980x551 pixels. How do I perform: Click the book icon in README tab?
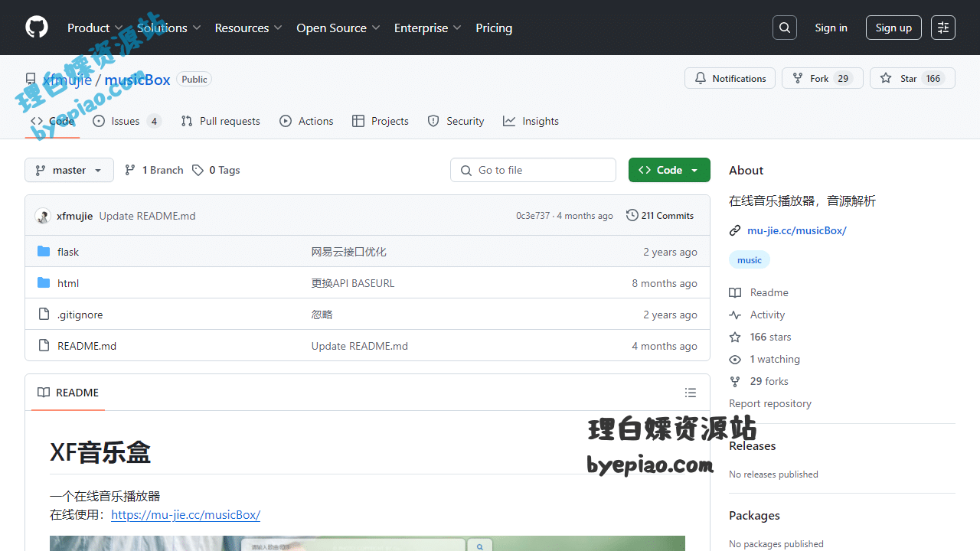44,393
